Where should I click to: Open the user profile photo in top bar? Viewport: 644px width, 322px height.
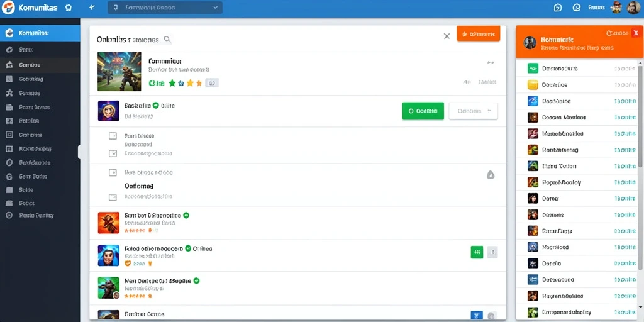click(633, 8)
